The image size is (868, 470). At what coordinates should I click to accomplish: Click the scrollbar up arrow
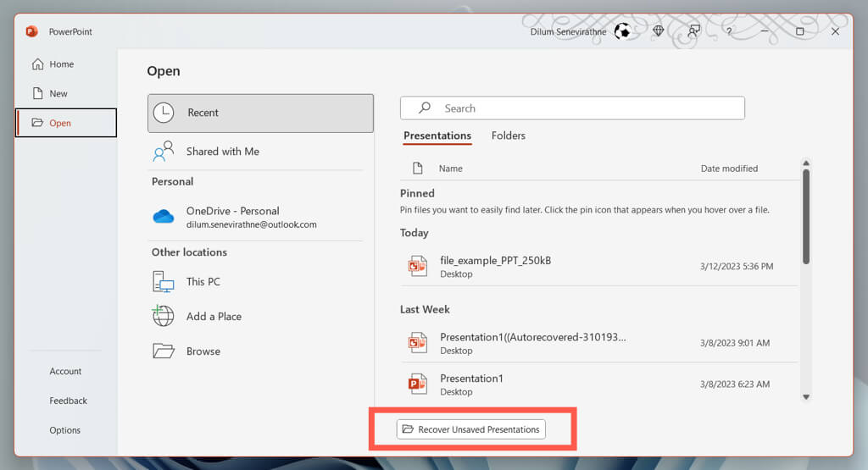coord(806,163)
